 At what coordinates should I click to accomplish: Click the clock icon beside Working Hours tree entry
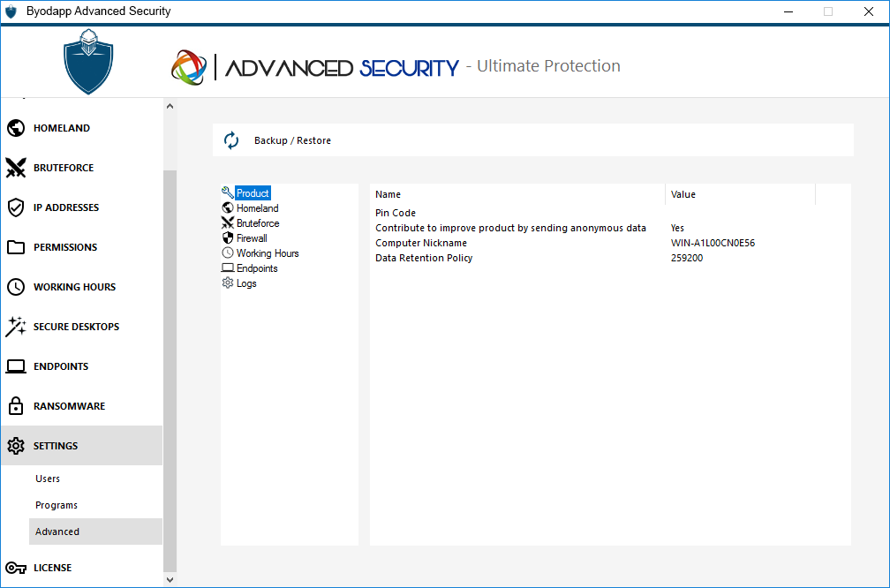228,253
